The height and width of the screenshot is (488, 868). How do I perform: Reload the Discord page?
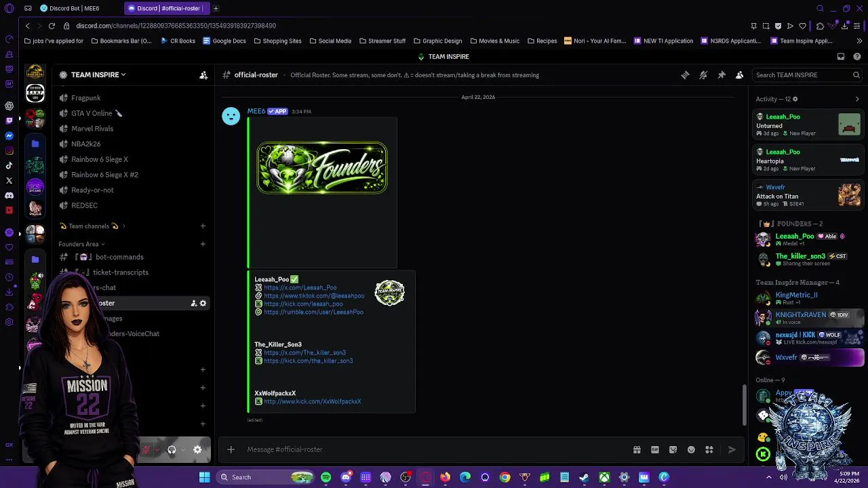tap(52, 26)
